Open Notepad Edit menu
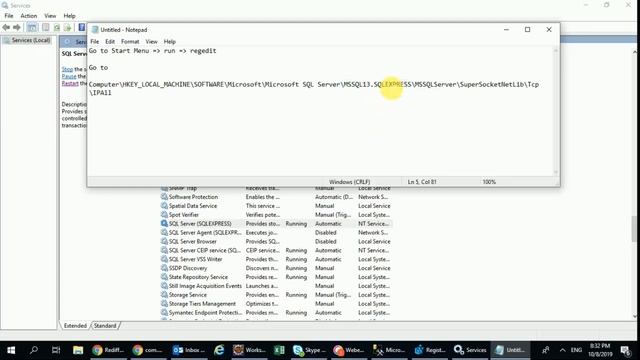Image resolution: width=640 pixels, height=360 pixels. [x=110, y=42]
